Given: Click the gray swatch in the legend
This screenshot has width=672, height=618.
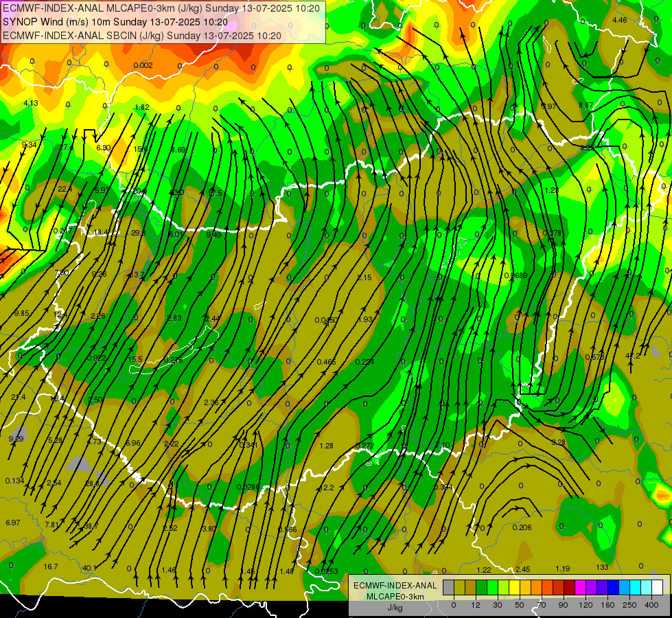Looking at the screenshot, I should click(448, 587).
